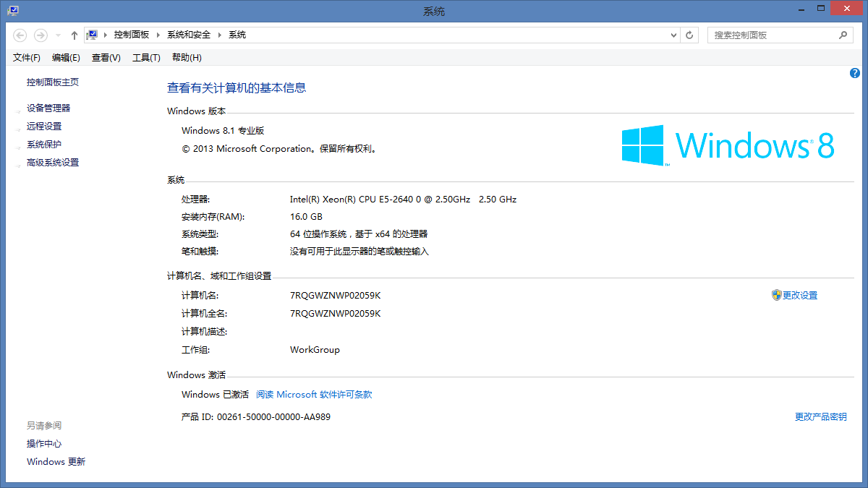868x488 pixels.
Task: Go to 控制面板主页
Action: [53, 82]
